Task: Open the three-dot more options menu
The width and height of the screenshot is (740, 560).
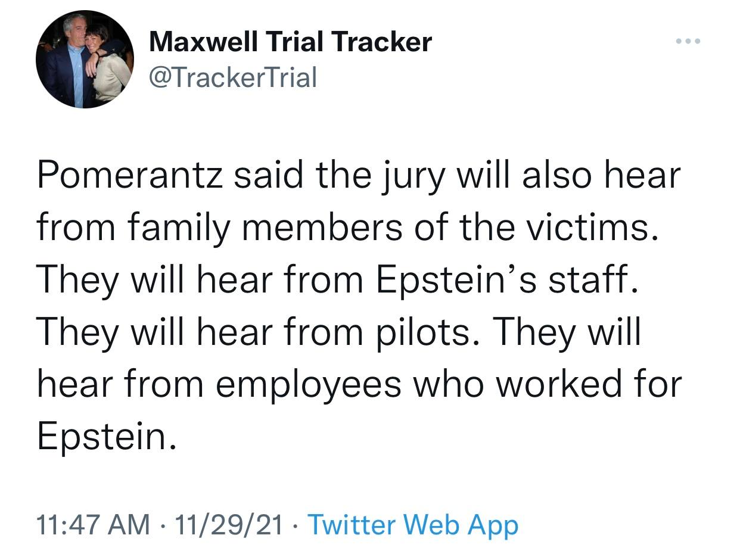Action: (688, 42)
